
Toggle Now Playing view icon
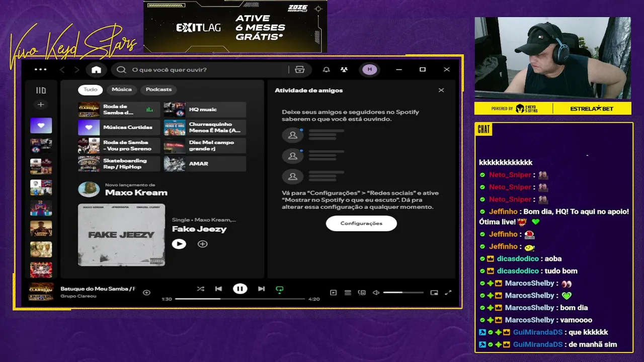coord(333,293)
